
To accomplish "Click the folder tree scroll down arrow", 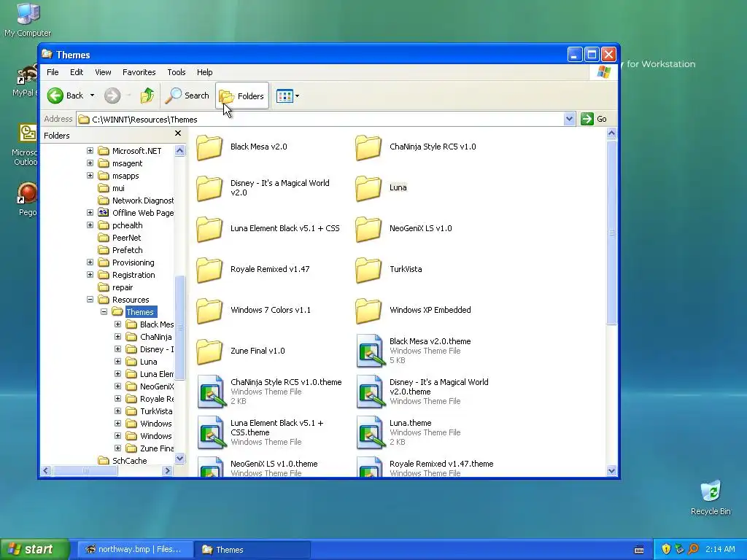I will coord(179,459).
